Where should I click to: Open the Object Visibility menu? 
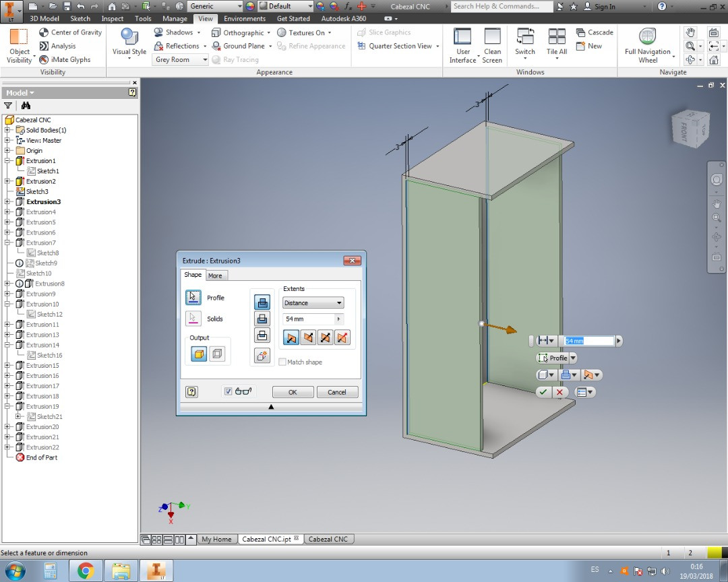tap(20, 45)
